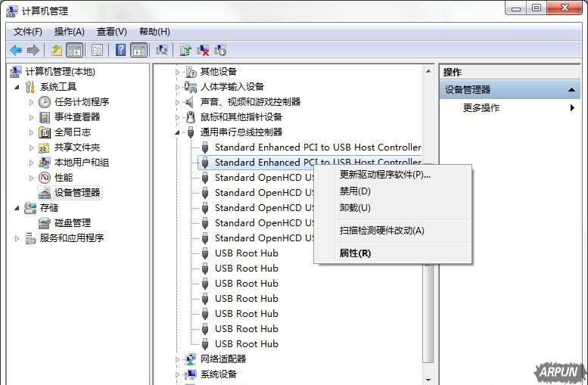Select the 鼠标和其他指针设备 category

pyautogui.click(x=241, y=117)
